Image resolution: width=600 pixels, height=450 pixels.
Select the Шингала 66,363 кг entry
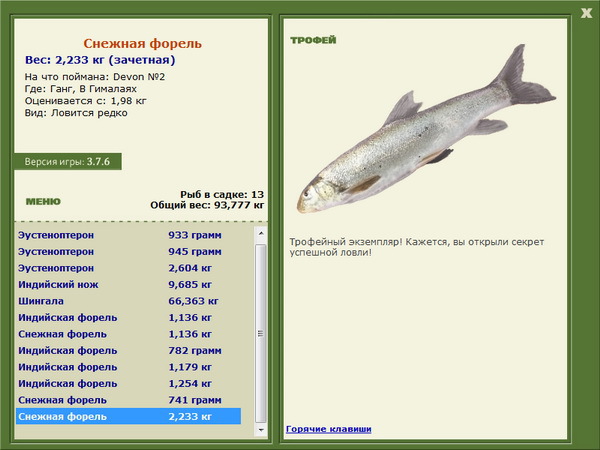point(129,301)
